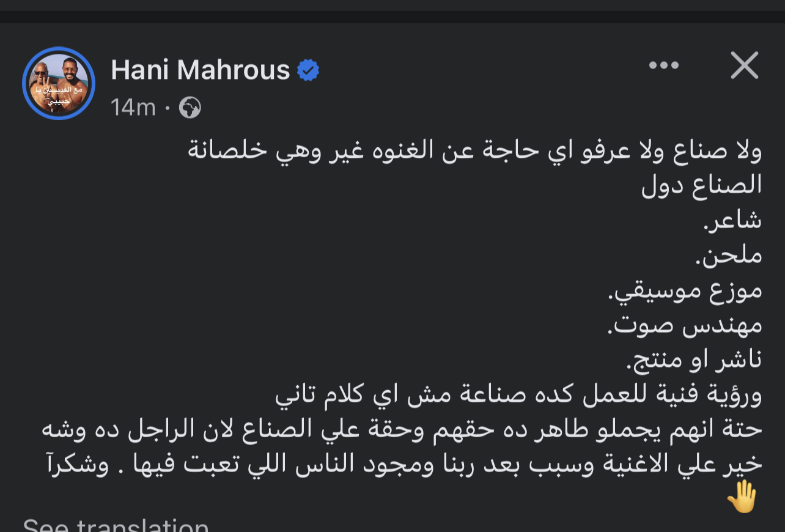Viewport: 785px width, 532px height.
Task: Click the line ناشر او منتج
Action: pos(694,360)
